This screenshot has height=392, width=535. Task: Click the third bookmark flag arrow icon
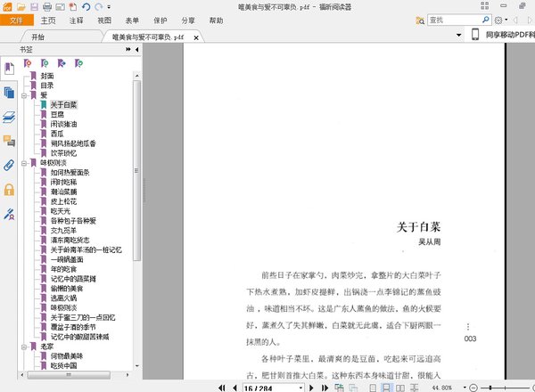click(62, 63)
